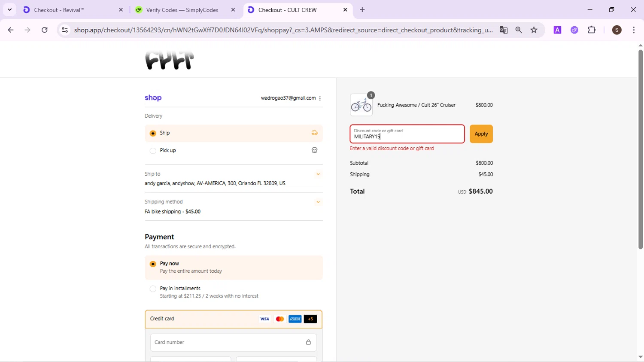The width and height of the screenshot is (644, 362).
Task: Click the browser back arrow
Action: coord(11,30)
